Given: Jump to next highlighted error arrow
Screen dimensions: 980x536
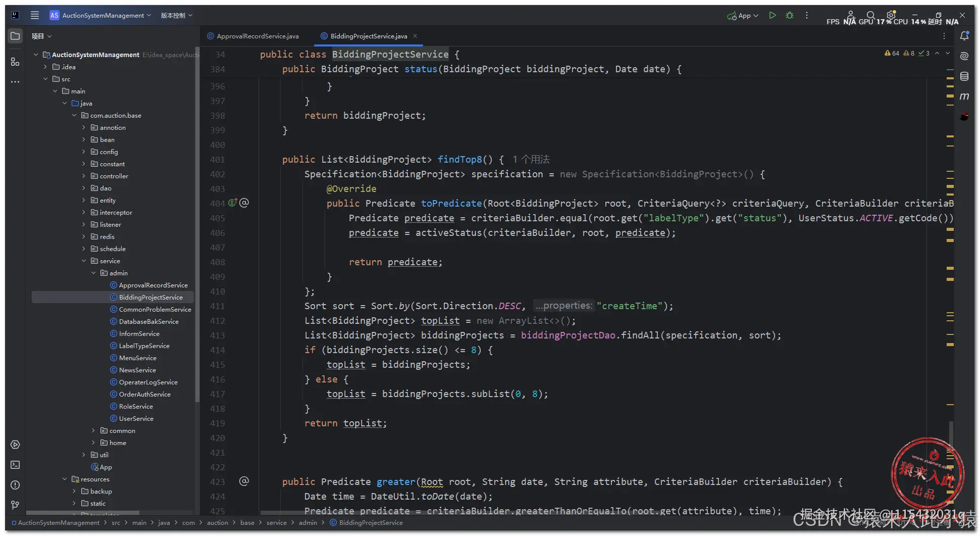Looking at the screenshot, I should 948,53.
